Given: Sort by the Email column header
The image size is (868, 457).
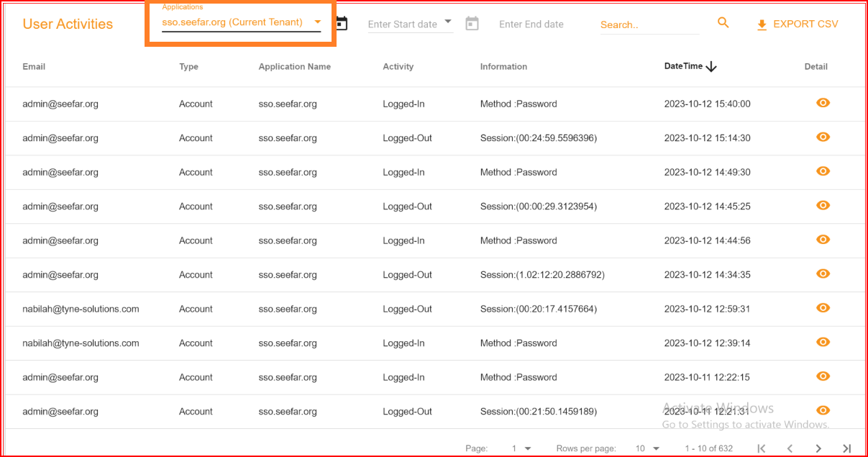Looking at the screenshot, I should pos(34,67).
